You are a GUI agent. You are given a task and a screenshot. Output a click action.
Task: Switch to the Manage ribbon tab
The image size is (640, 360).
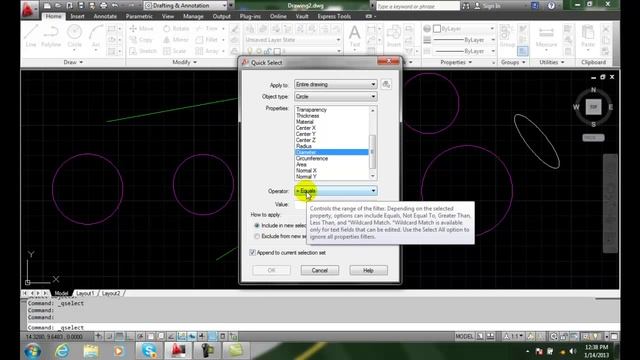193,16
